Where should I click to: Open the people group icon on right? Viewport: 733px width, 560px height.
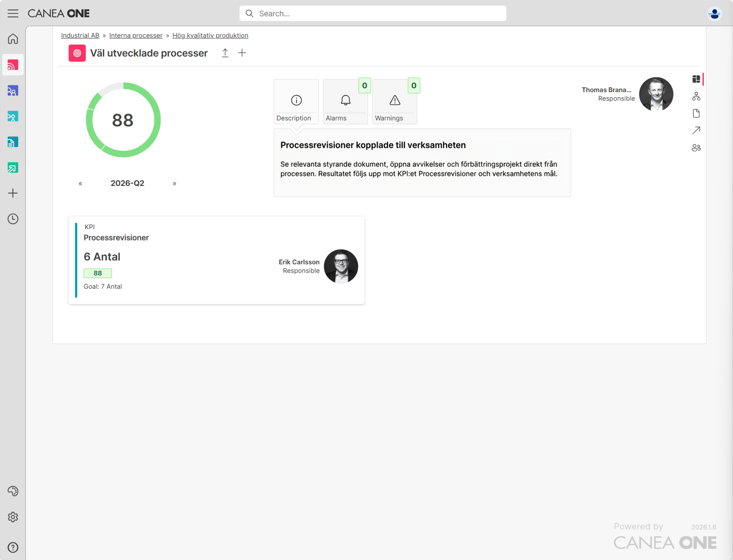(x=696, y=148)
